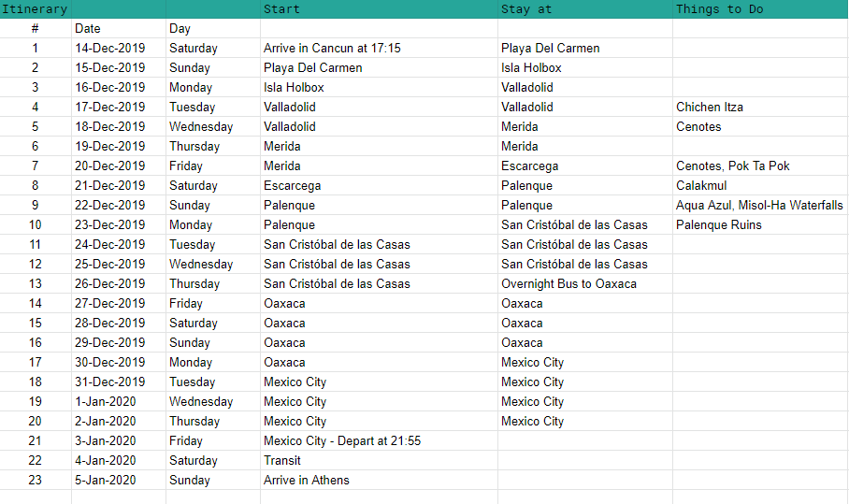Click "Mexico City - Depart at 21:55" cell
The image size is (849, 504).
[x=342, y=441]
